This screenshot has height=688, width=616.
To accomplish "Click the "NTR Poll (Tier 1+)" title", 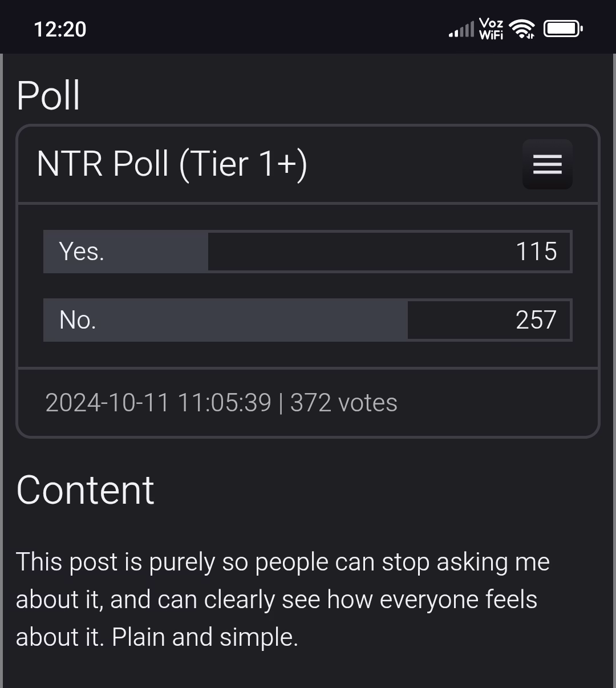I will coord(172,164).
